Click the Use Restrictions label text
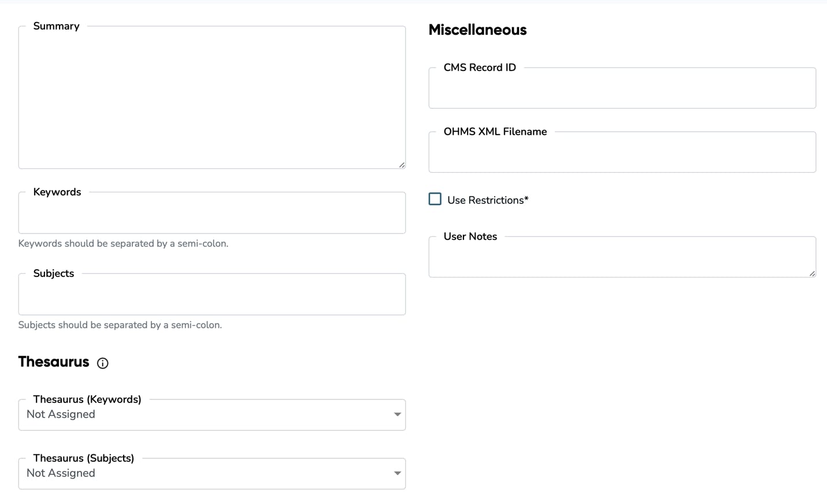Image resolution: width=827 pixels, height=504 pixels. [x=486, y=199]
